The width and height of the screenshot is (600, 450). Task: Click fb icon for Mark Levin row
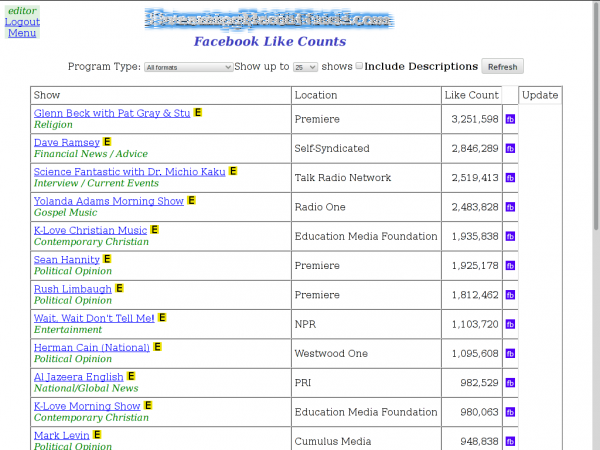[x=510, y=441]
